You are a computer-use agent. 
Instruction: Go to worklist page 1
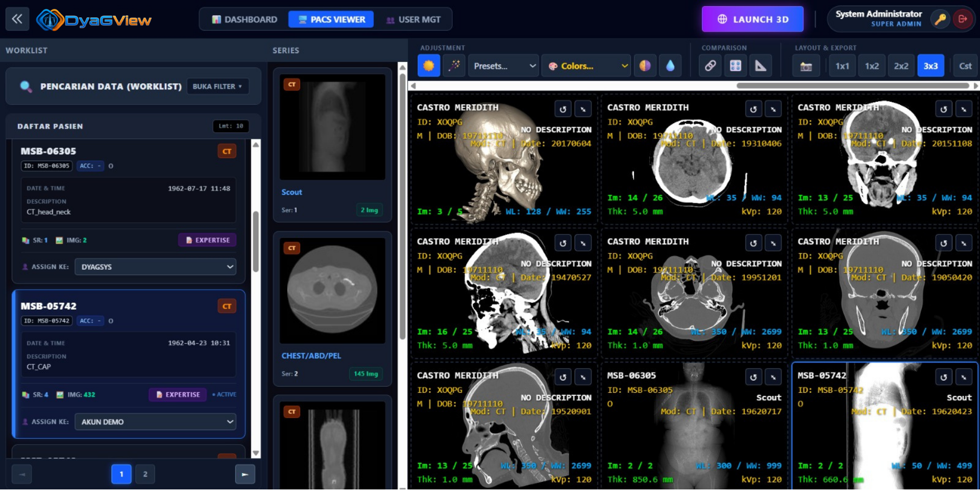121,474
